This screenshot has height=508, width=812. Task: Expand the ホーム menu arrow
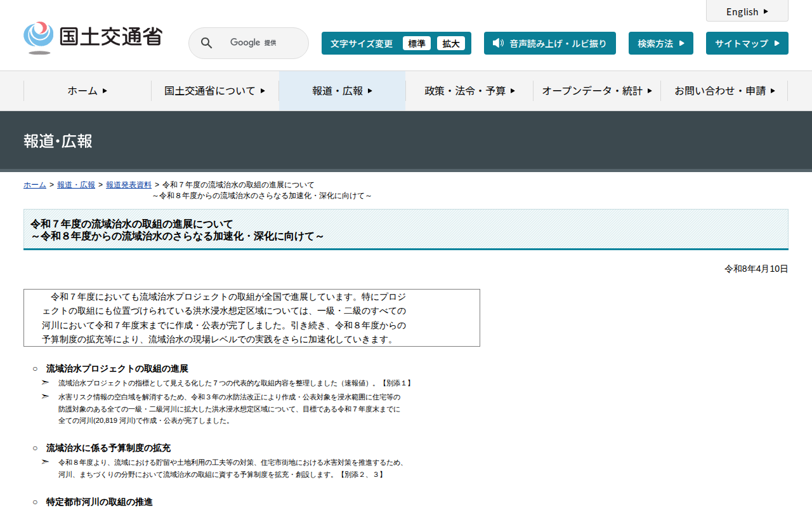[x=105, y=91]
